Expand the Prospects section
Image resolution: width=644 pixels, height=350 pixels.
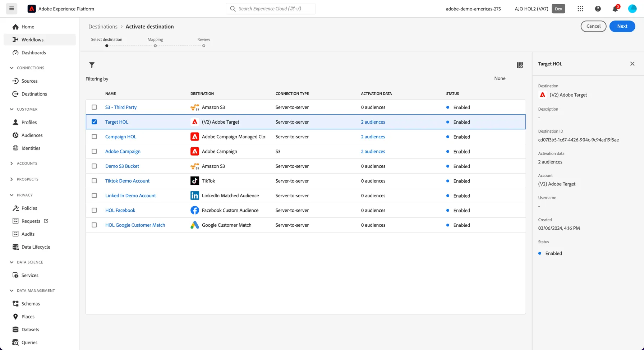11,179
